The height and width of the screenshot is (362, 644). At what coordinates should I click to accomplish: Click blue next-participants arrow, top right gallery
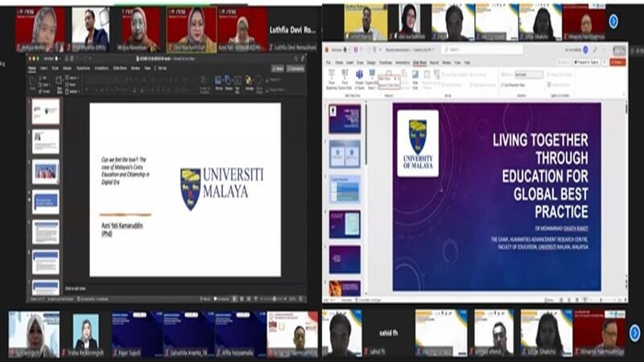click(x=613, y=21)
